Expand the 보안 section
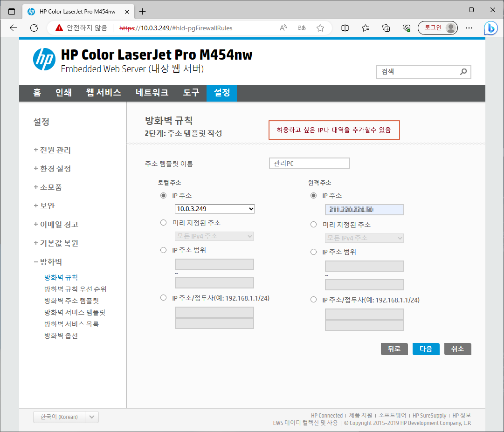This screenshot has width=504, height=432. point(44,206)
